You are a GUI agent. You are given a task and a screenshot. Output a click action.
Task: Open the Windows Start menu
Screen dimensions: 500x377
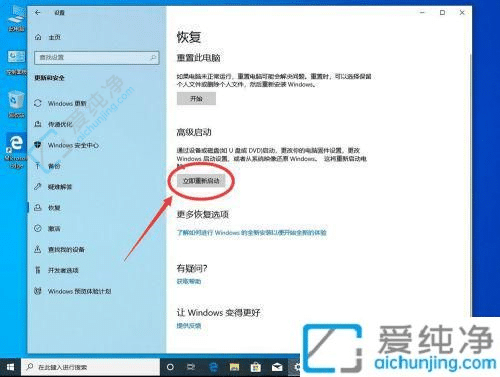(10, 367)
